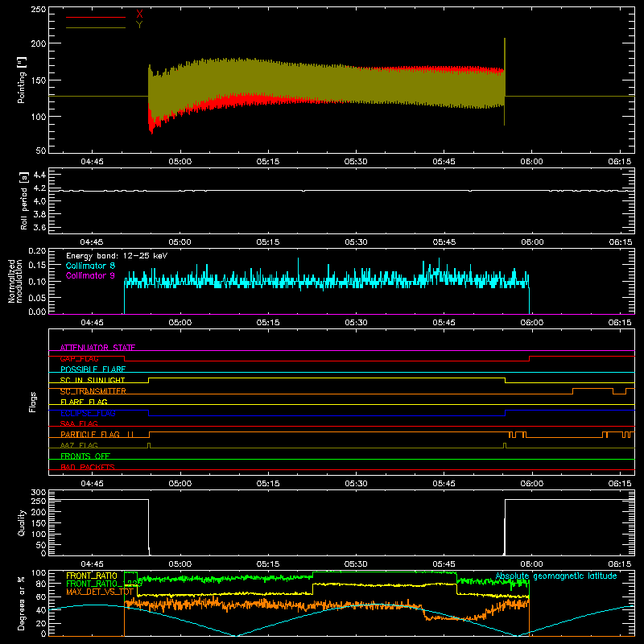Click the 04:45 label under Pointing plot
Viewport: 644px width, 644px height.
pos(92,162)
